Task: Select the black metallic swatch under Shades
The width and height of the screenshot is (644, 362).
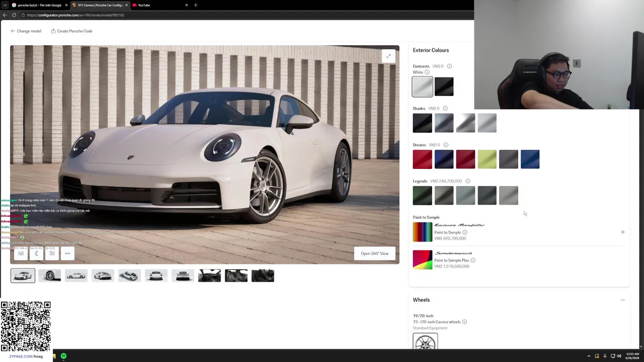Action: click(422, 123)
